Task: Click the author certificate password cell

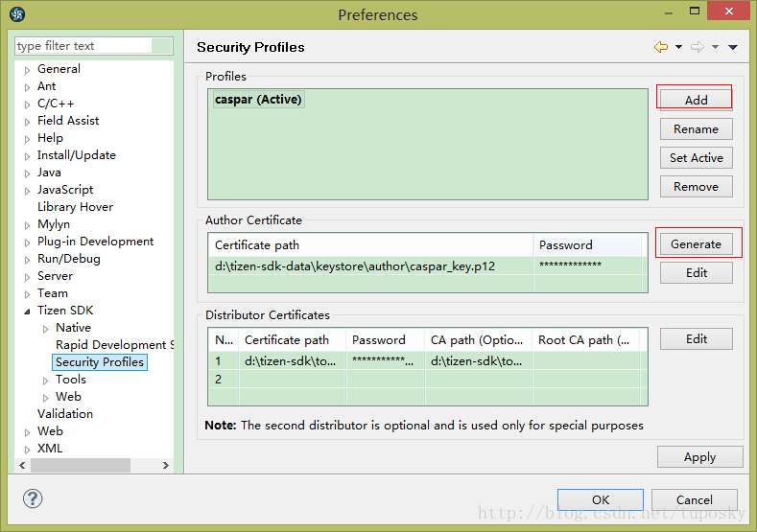Action: point(587,266)
